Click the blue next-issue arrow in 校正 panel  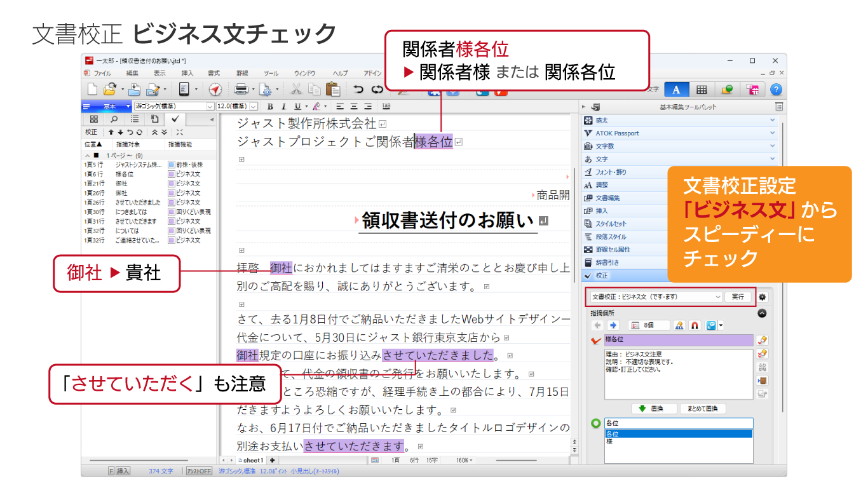[x=613, y=325]
